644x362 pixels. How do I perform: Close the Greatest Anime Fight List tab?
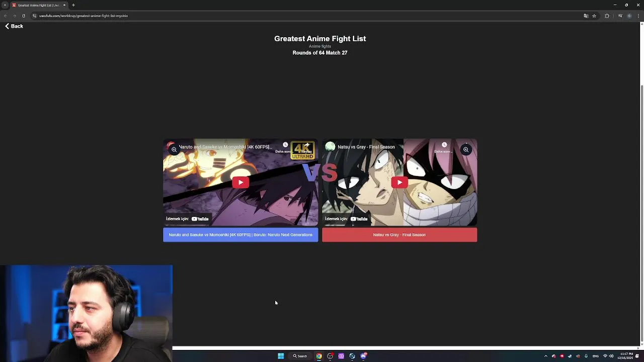[64, 5]
